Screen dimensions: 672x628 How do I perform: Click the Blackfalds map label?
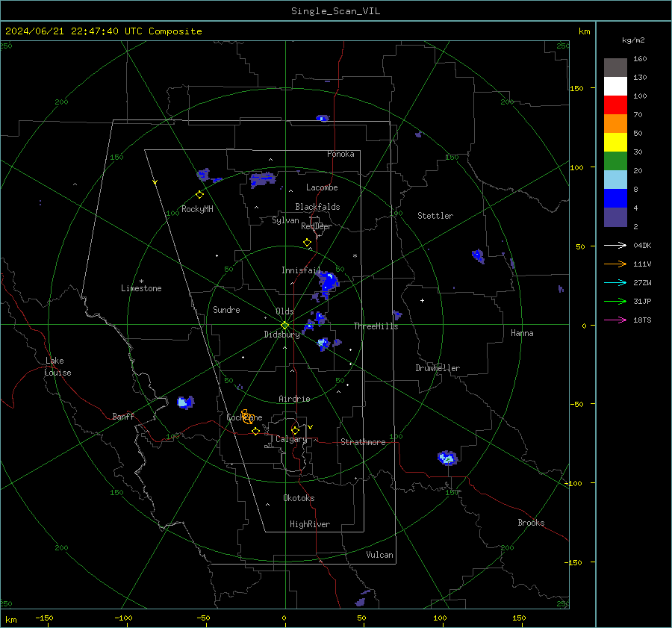(317, 207)
